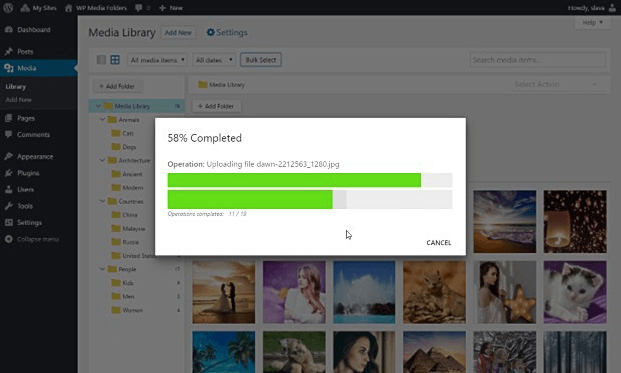
Task: Switch to list view icon
Action: pos(101,60)
